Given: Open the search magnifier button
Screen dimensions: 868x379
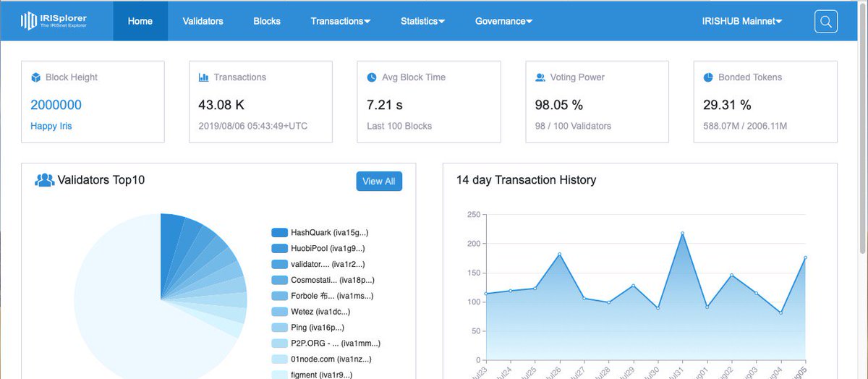Looking at the screenshot, I should pos(826,21).
